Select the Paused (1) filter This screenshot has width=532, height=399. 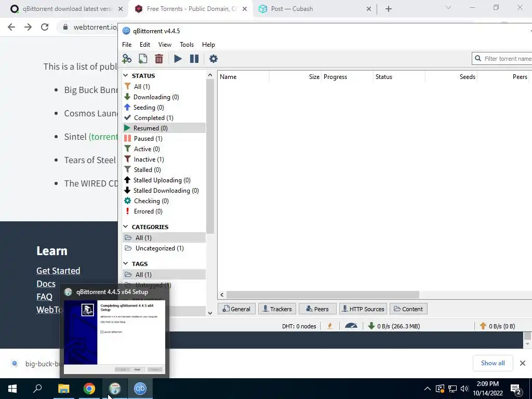coord(164,138)
